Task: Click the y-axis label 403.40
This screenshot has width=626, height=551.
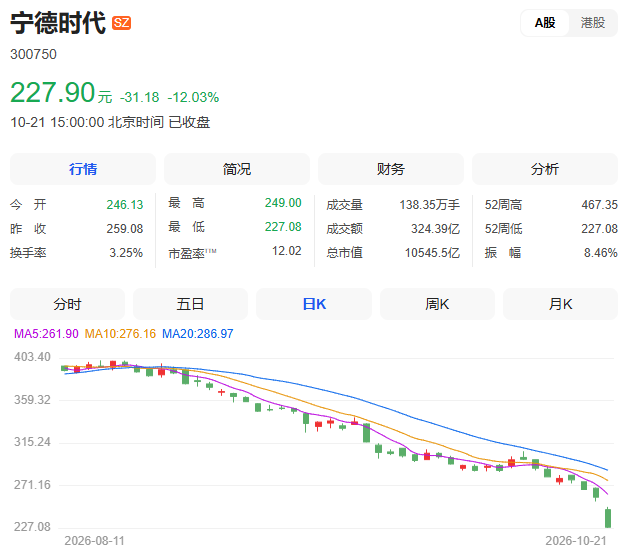Action: pos(32,357)
